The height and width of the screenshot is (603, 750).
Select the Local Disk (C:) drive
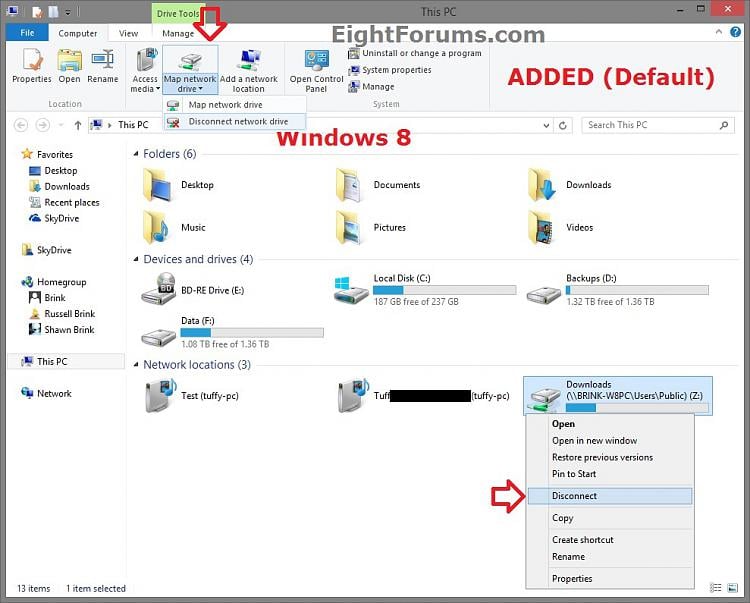coord(425,290)
